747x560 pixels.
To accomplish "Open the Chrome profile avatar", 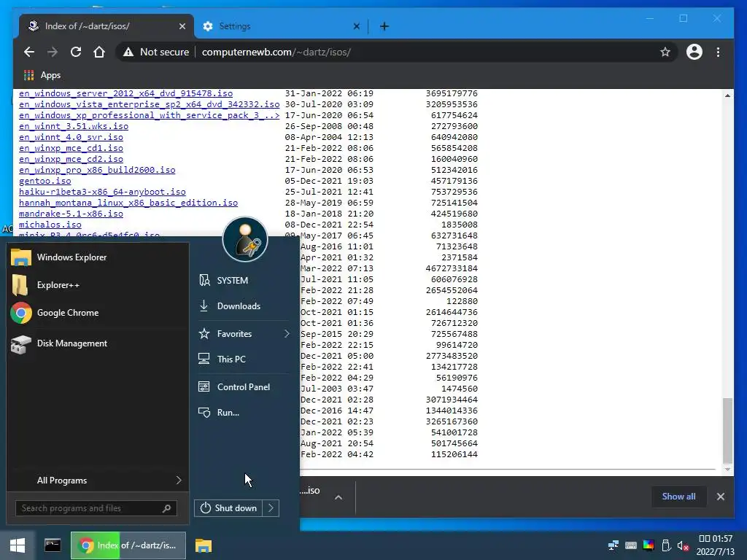I will coord(694,52).
